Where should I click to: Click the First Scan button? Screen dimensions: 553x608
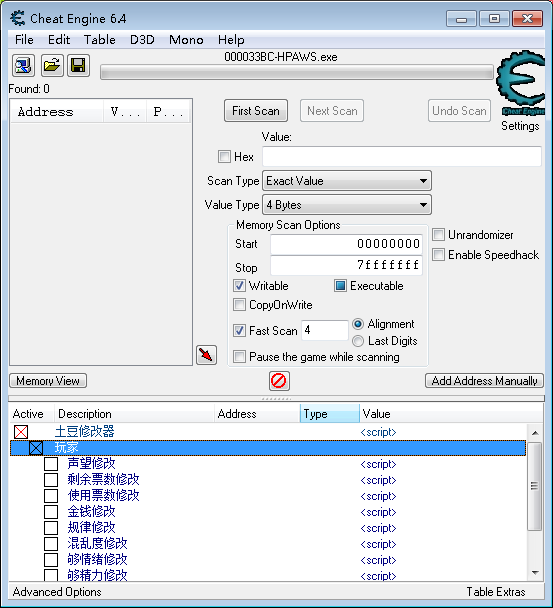click(256, 111)
